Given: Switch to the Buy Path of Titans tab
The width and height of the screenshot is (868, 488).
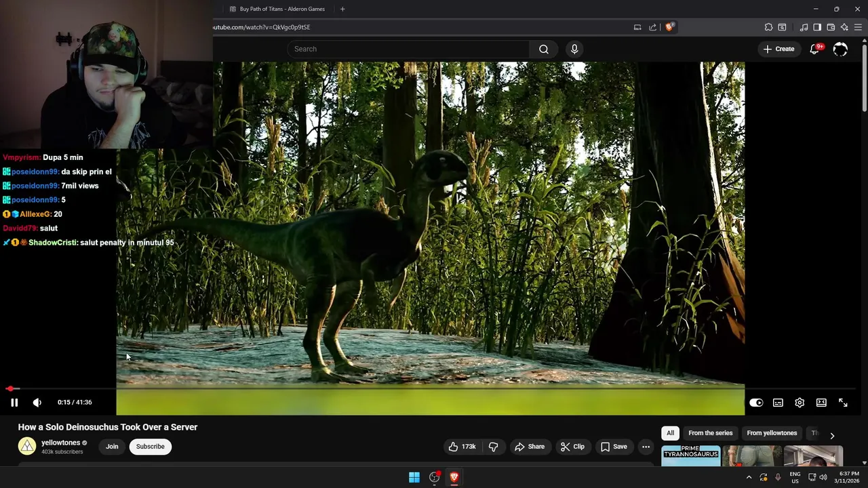Looking at the screenshot, I should pos(277,9).
